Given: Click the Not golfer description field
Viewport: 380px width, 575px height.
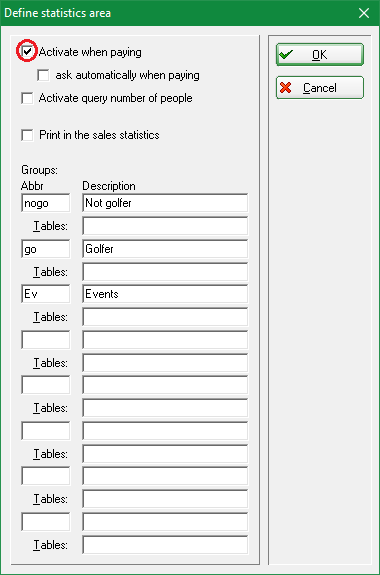Looking at the screenshot, I should 165,203.
